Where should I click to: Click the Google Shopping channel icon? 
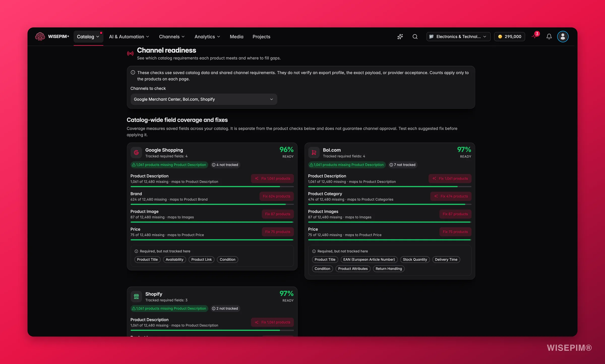click(x=136, y=152)
